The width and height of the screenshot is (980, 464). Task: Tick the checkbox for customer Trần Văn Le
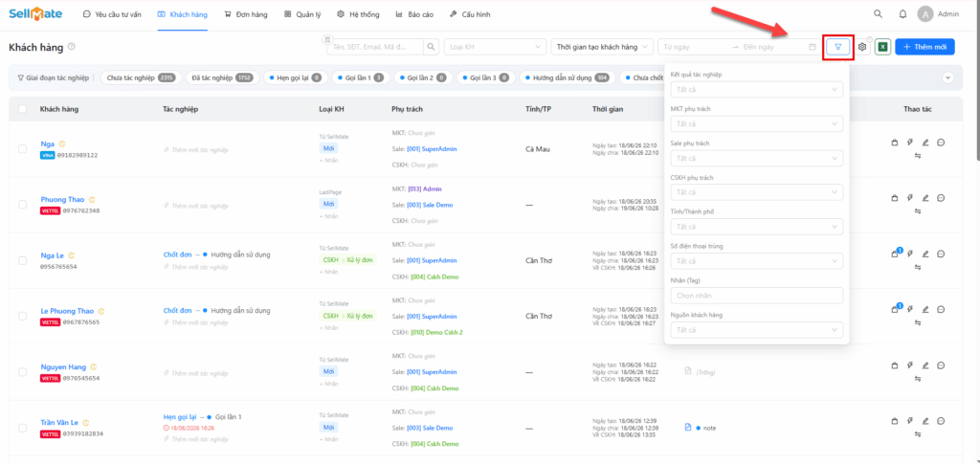pyautogui.click(x=23, y=428)
